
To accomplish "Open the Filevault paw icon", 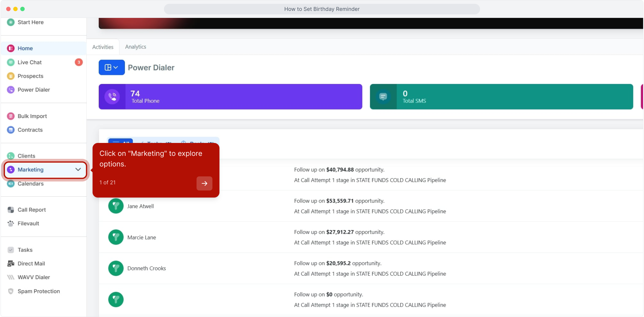I will tap(11, 223).
